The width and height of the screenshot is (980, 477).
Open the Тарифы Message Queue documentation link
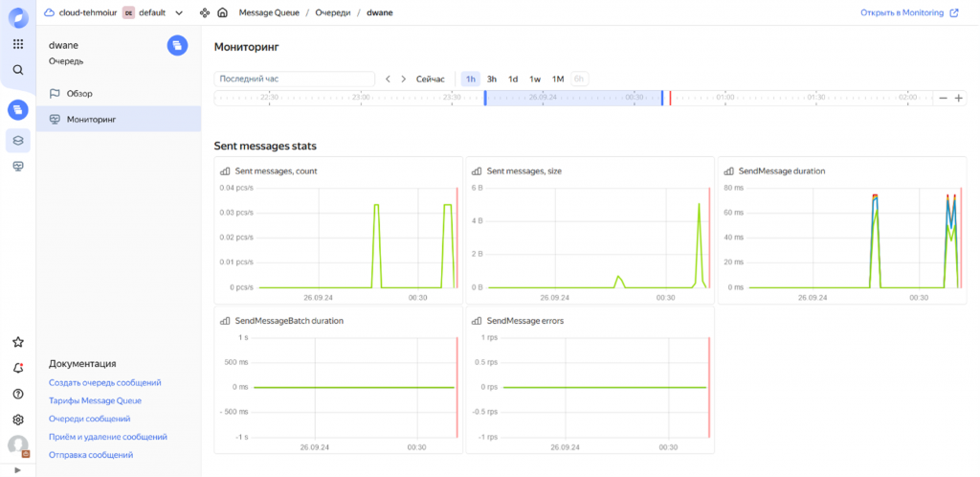[95, 400]
